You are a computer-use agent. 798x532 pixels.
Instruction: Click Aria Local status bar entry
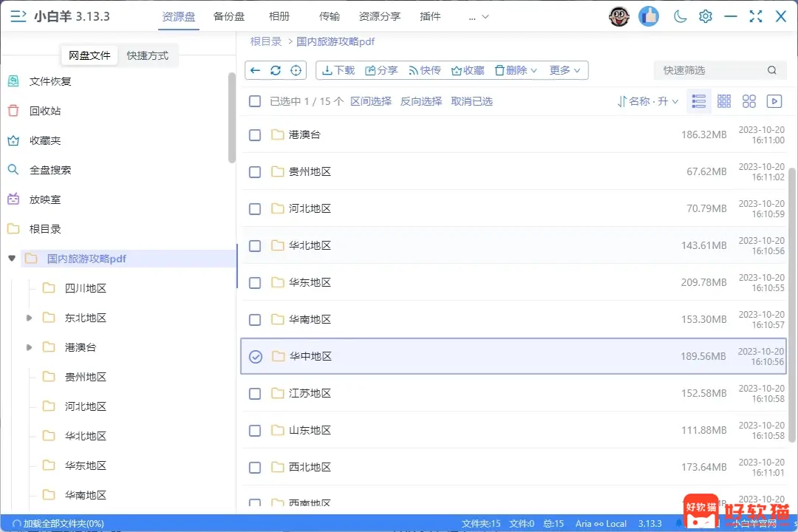click(601, 523)
